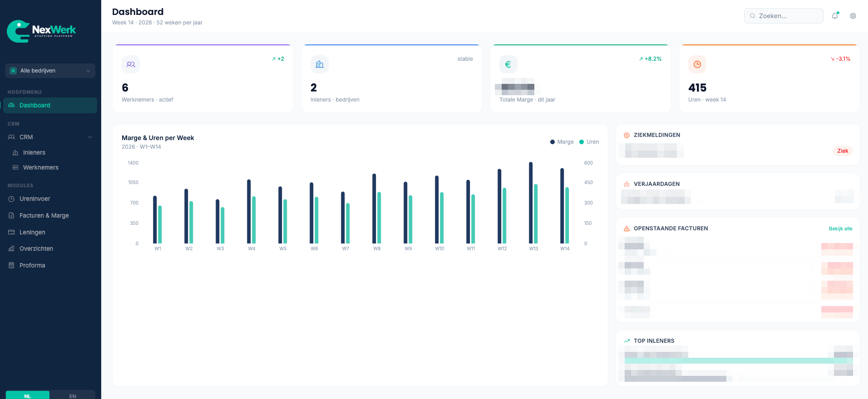This screenshot has width=868, height=399.
Task: Open the Alle bedrijven dropdown
Action: 50,71
